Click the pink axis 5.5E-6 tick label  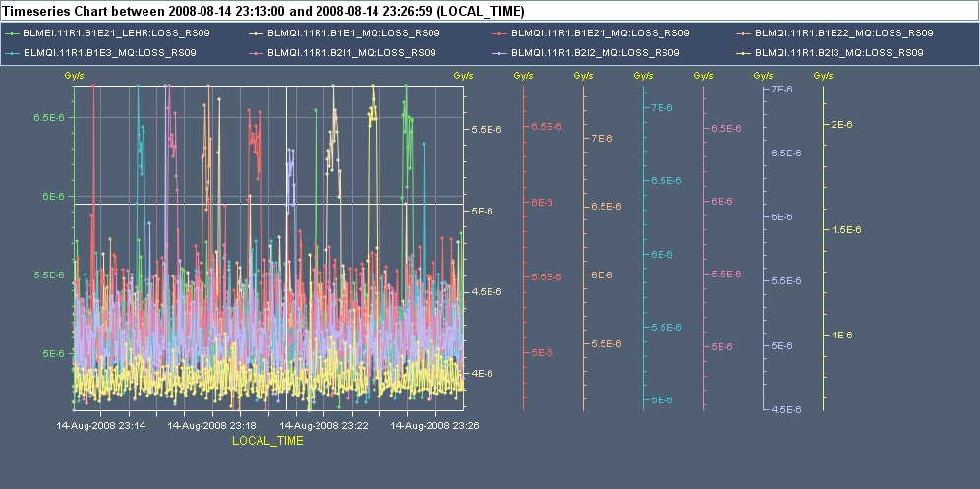tap(726, 274)
